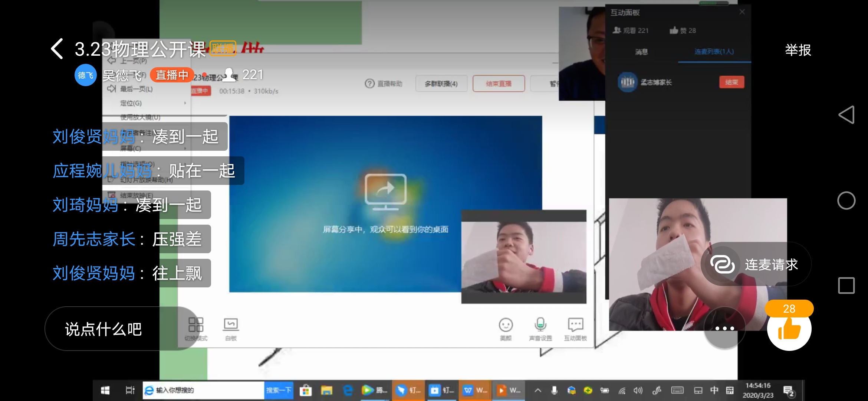
Task: Open 声音设置 microphone settings
Action: [540, 329]
